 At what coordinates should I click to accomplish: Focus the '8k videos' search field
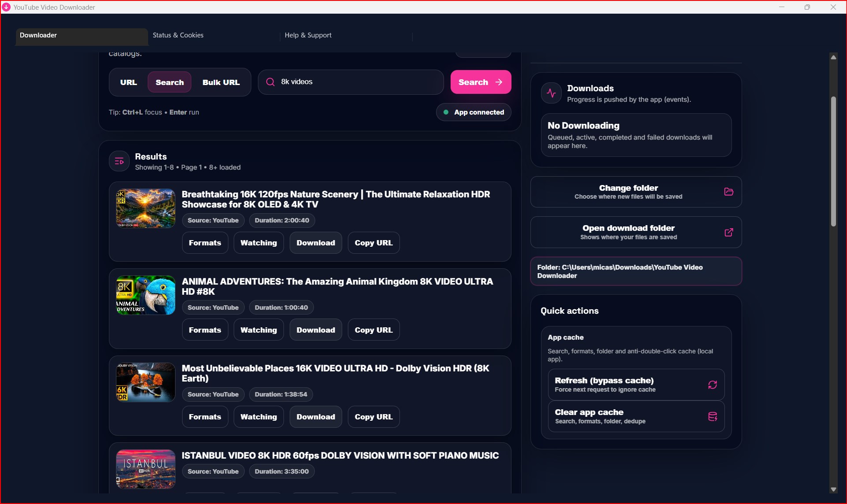[x=351, y=82]
